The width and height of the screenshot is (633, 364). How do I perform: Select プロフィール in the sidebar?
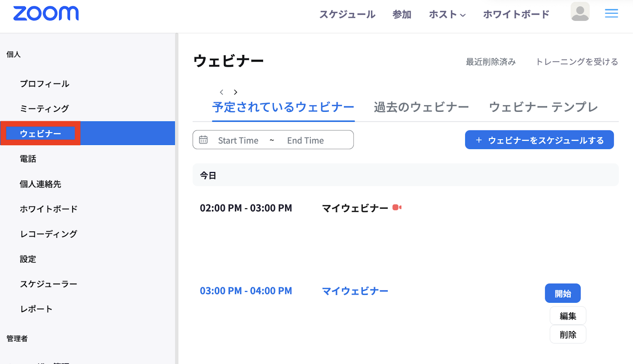point(45,84)
